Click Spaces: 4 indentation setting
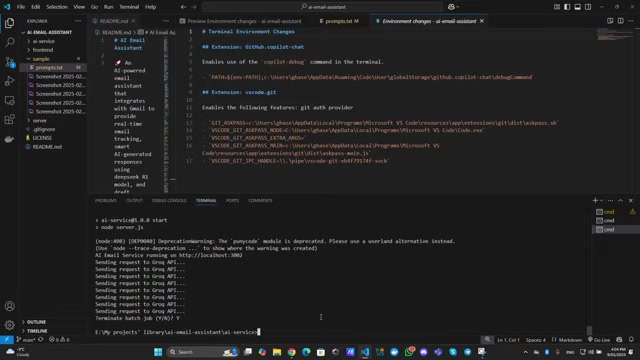Screen dimensions: 640x360 pos(536,340)
